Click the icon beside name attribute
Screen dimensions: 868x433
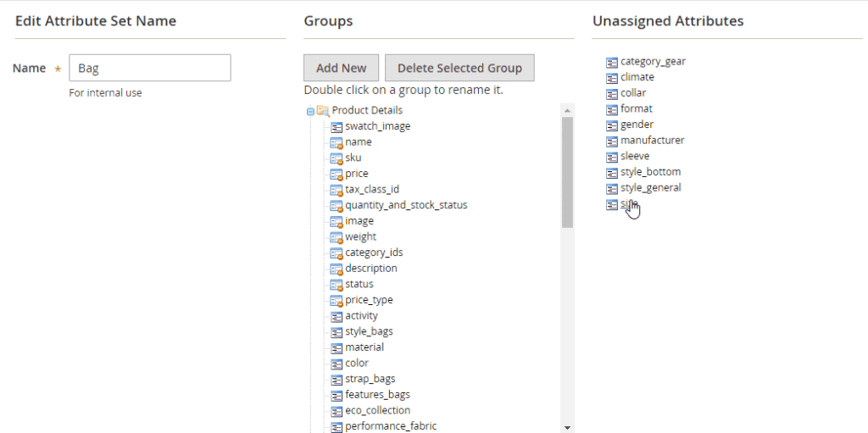[337, 143]
